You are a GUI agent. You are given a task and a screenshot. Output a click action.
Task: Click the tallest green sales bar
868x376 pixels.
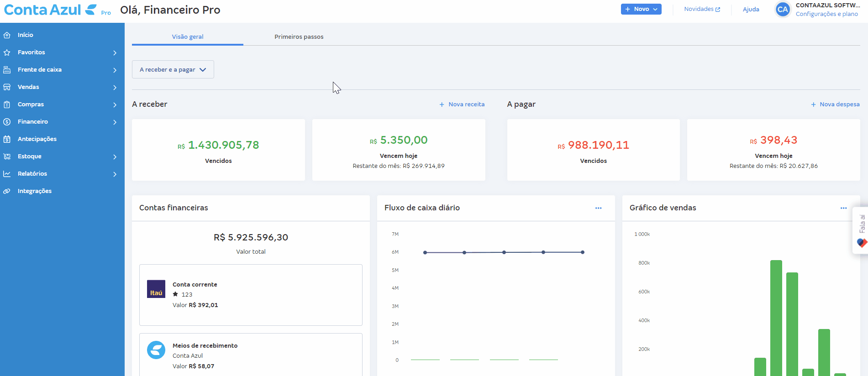point(776,318)
